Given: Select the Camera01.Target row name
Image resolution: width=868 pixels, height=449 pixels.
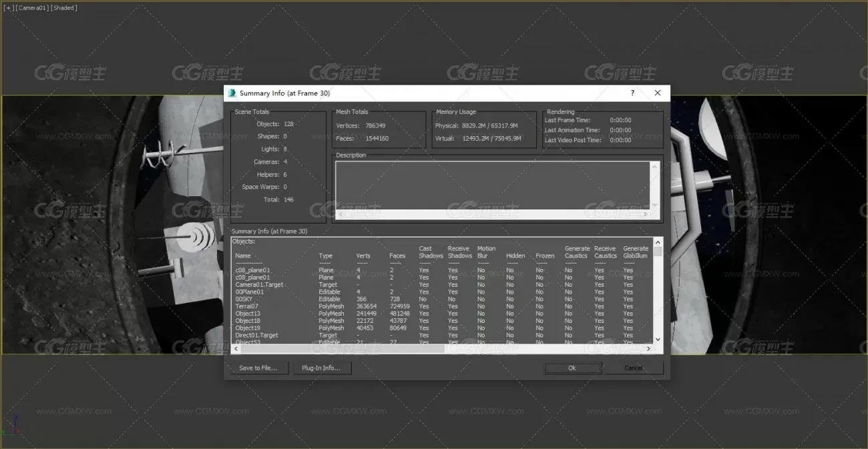Looking at the screenshot, I should click(x=259, y=285).
